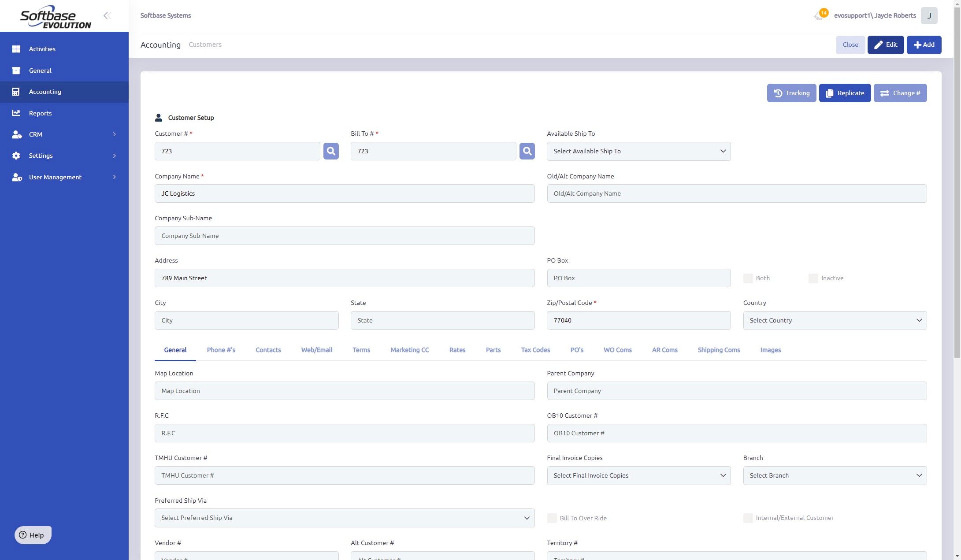This screenshot has width=961, height=560.
Task: Switch to the Tax Codes tab
Action: coord(535,350)
